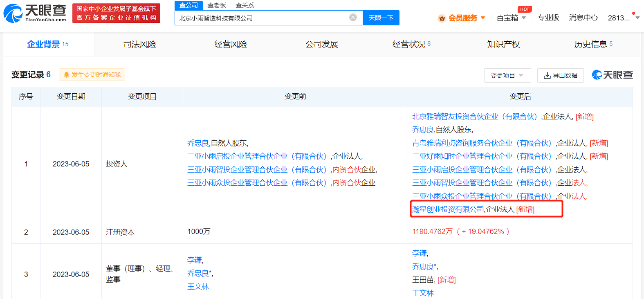The width and height of the screenshot is (644, 299).
Task: Click the 1190.4762万 registered capital value
Action: point(433,232)
